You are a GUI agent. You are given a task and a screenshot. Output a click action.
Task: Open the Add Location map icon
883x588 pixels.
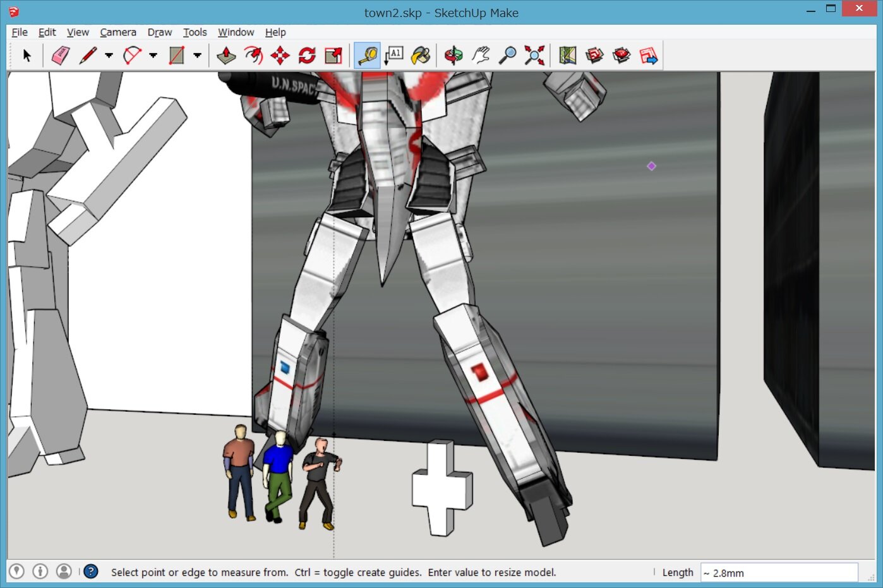coord(567,56)
